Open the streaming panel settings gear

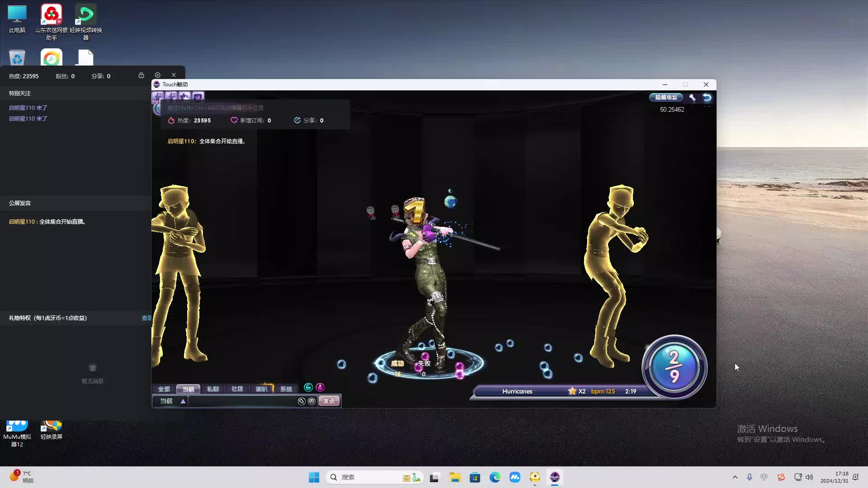157,75
